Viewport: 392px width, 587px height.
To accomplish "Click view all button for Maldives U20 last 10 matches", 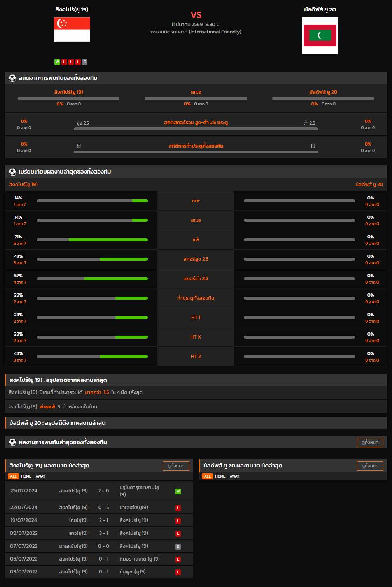I will point(370,466).
